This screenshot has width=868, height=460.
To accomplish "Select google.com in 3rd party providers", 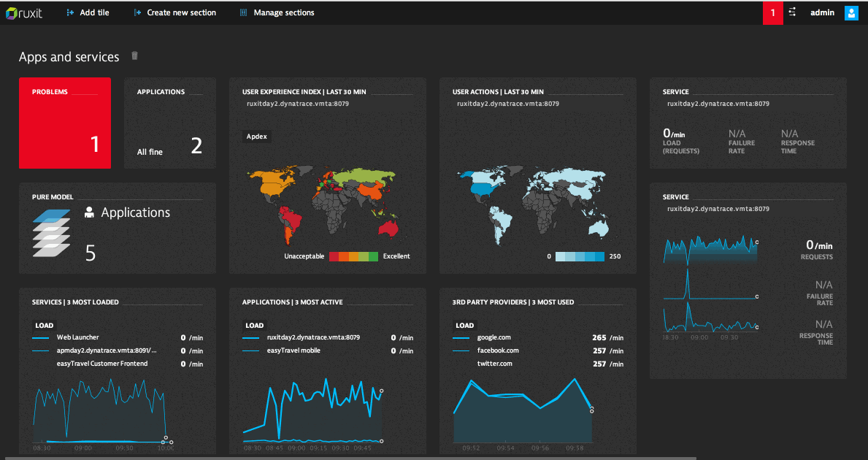I will (493, 337).
